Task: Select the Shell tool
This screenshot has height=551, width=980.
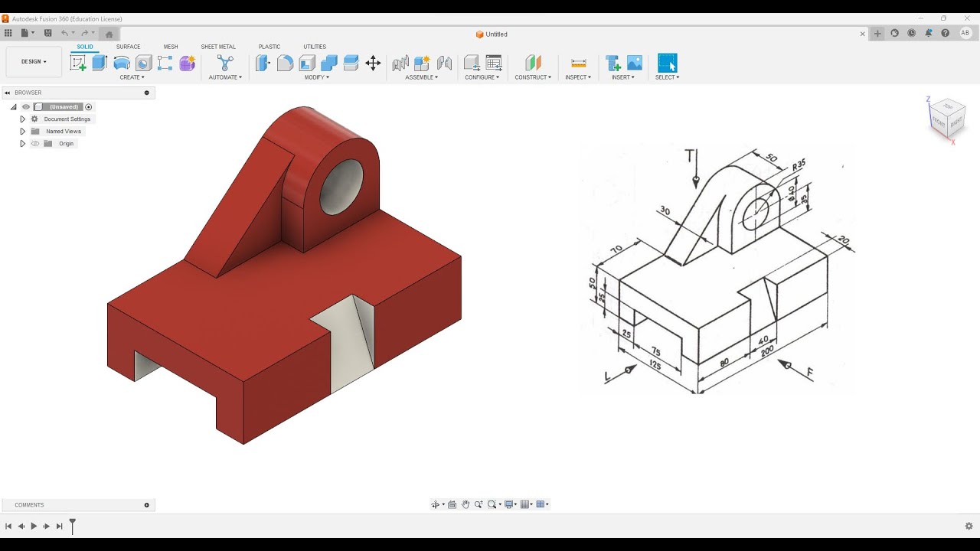Action: pyautogui.click(x=307, y=64)
